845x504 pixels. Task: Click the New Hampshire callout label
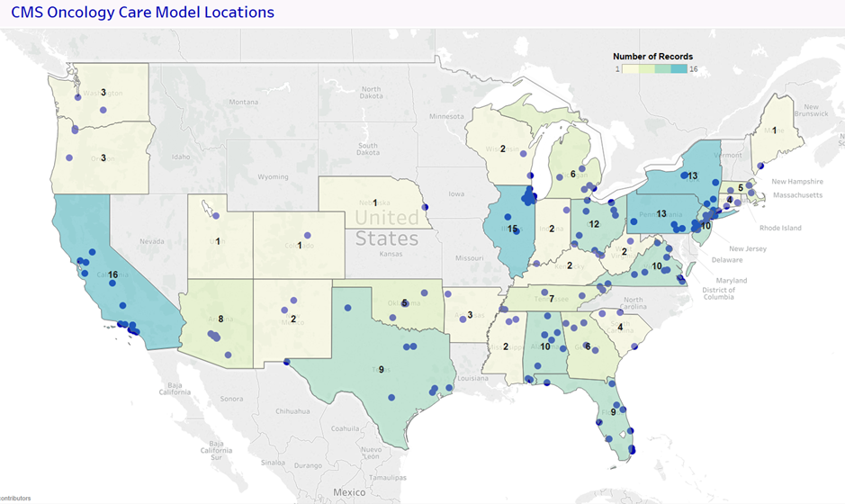click(x=797, y=182)
